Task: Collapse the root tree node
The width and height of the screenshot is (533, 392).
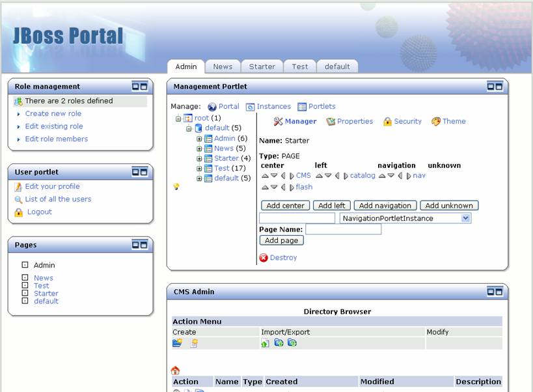Action: coord(178,119)
